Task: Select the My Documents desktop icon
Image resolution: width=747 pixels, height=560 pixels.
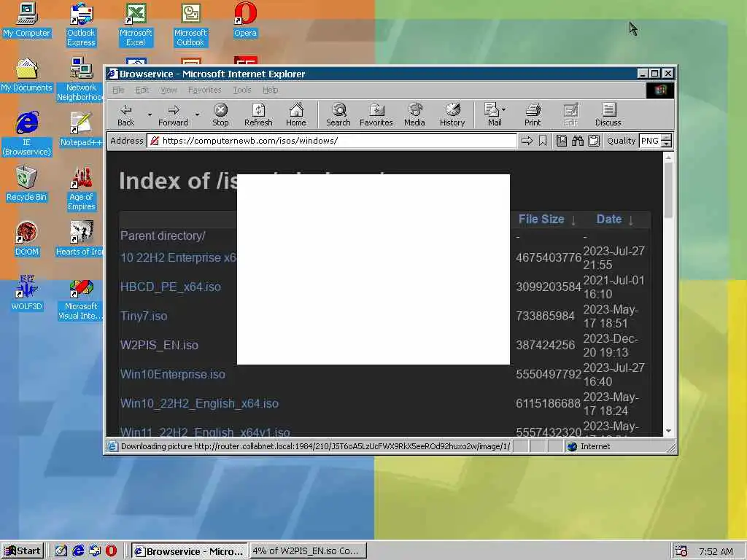Action: pos(27,75)
